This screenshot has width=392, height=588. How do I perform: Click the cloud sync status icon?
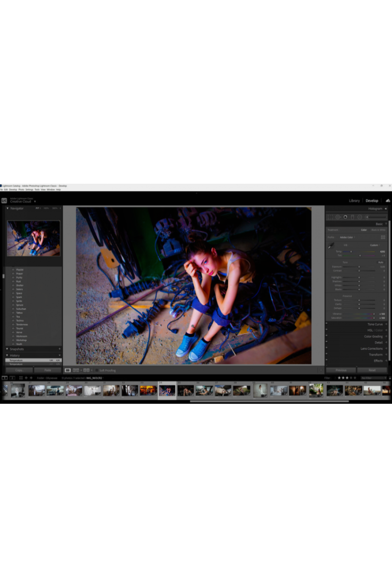coord(388,200)
